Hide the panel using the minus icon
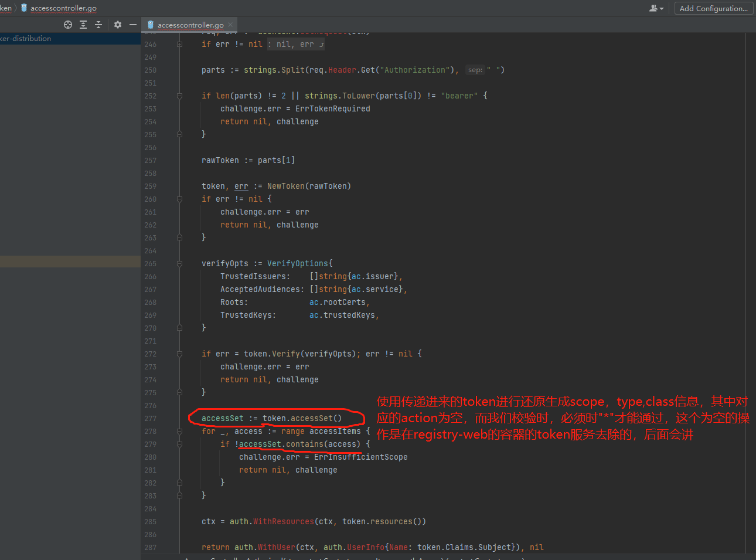756x560 pixels. coord(133,25)
